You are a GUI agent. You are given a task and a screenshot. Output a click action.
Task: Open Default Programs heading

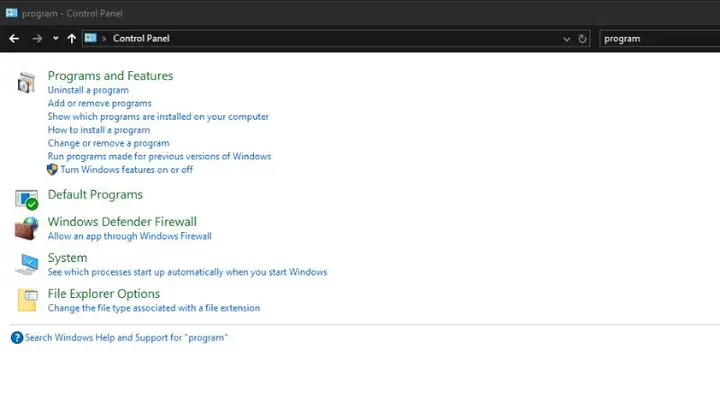[x=95, y=195]
